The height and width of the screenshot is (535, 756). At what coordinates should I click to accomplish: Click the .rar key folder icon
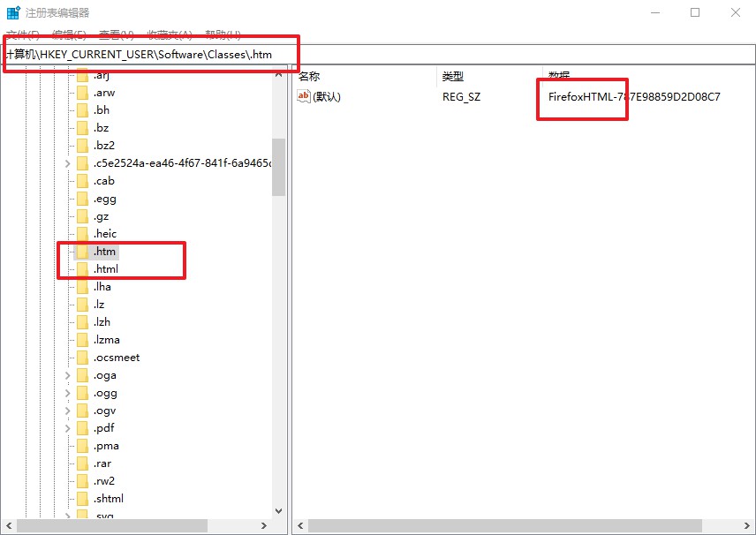[x=82, y=463]
